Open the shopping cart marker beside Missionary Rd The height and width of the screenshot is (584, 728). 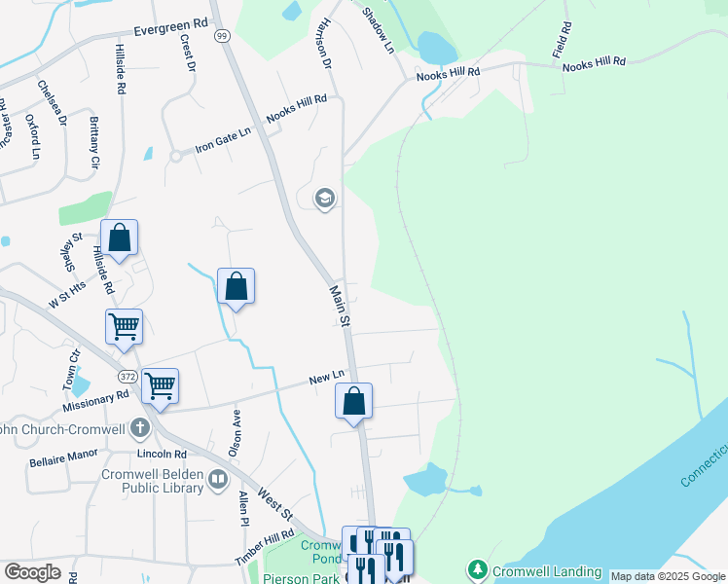tap(160, 386)
